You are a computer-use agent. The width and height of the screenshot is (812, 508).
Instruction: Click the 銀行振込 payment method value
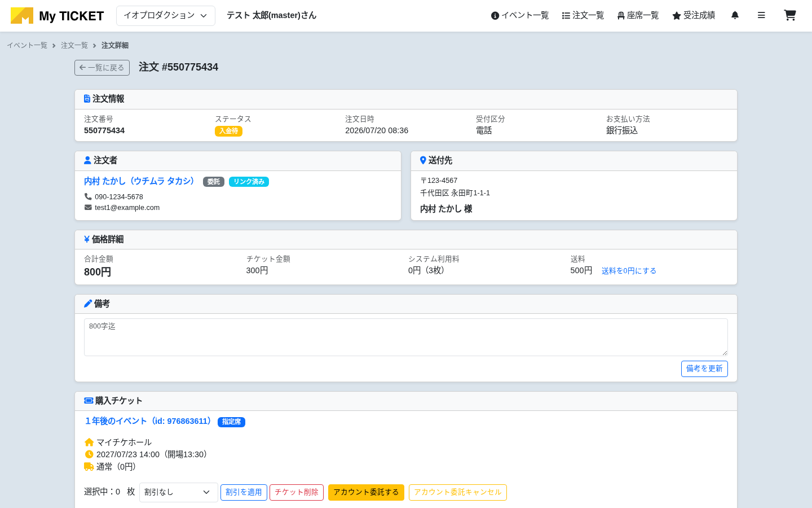pos(622,130)
